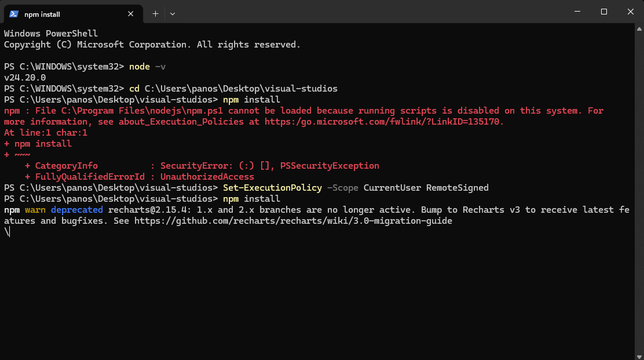Click the scrollbar up arrow
The height and width of the screenshot is (360, 644).
click(639, 29)
